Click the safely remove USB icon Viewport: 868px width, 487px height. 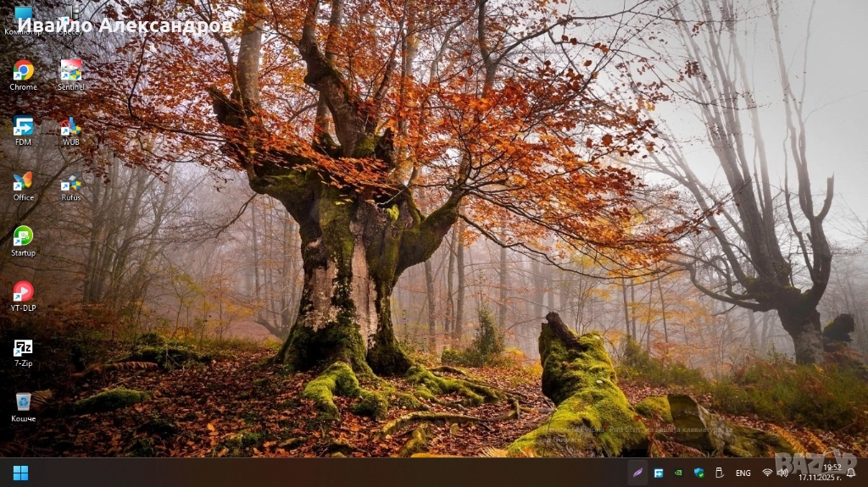[x=719, y=473]
